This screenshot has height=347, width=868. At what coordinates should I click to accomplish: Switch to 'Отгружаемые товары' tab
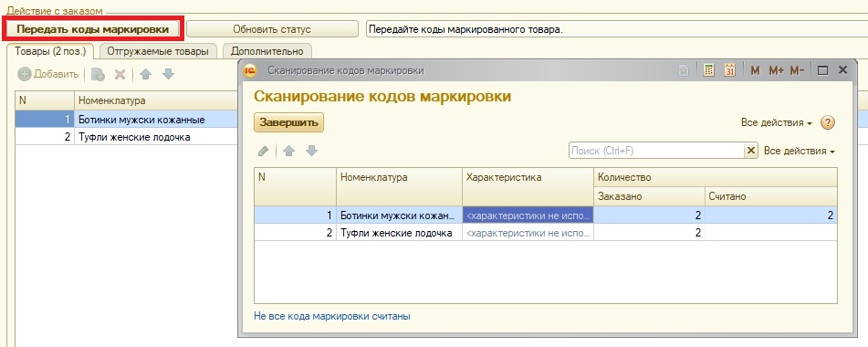(158, 51)
